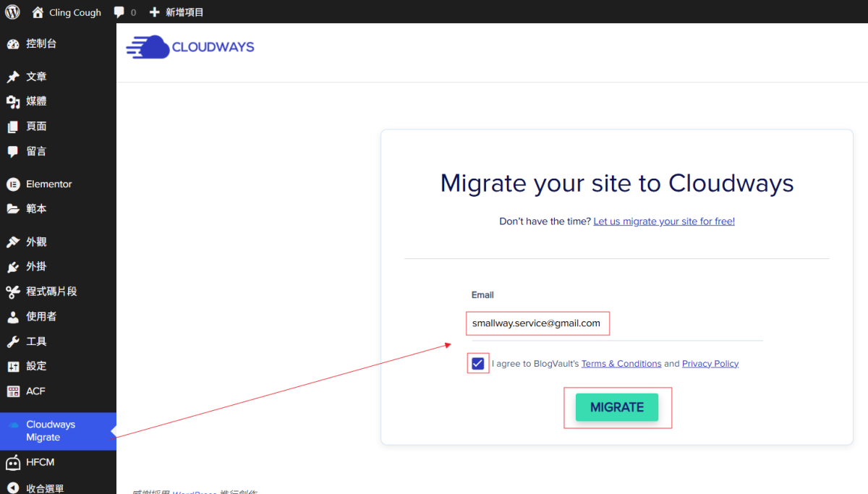Open the 控制台 dashboard icon
The width and height of the screenshot is (868, 494).
[x=13, y=44]
